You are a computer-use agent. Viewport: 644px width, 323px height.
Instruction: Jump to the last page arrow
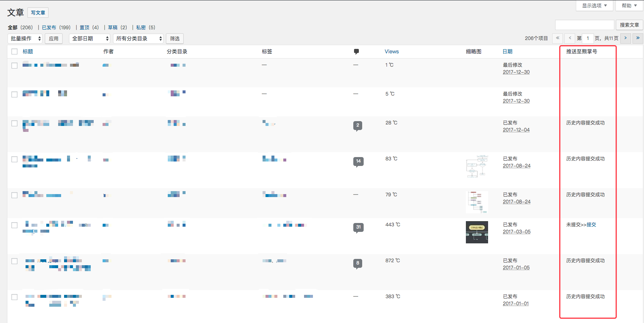point(638,38)
